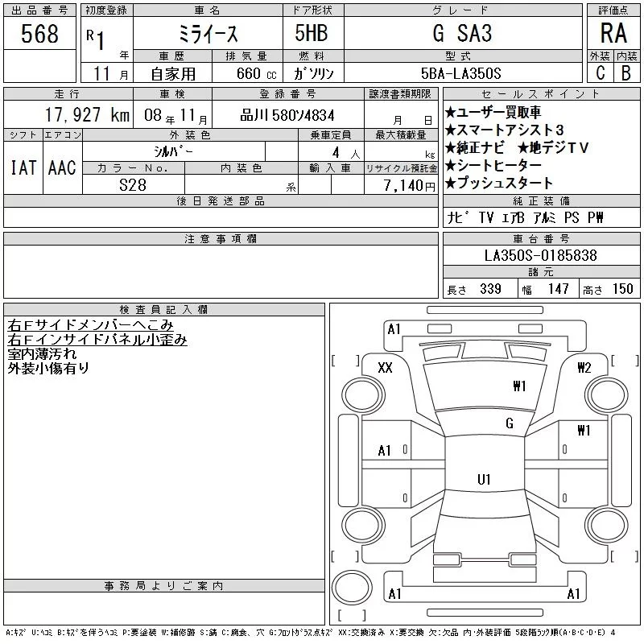Viewport: 644px width, 644px height.
Task: Click the U1 mark on the roof
Action: tap(484, 479)
